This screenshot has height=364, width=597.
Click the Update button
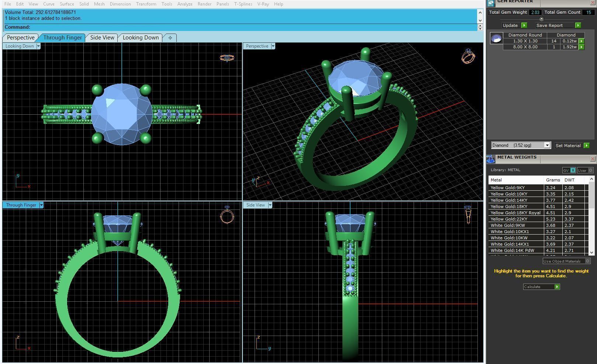(510, 25)
